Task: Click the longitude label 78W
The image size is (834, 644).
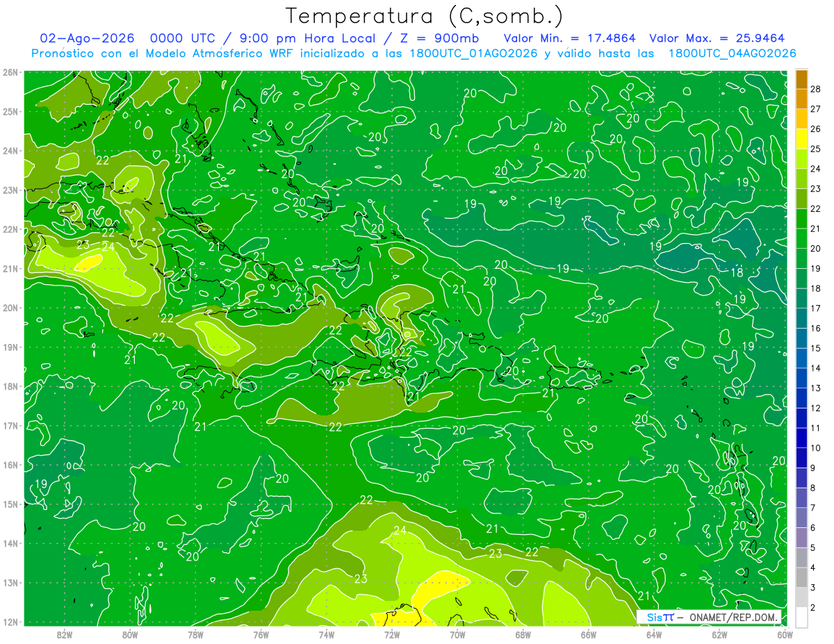Action: coord(195,635)
